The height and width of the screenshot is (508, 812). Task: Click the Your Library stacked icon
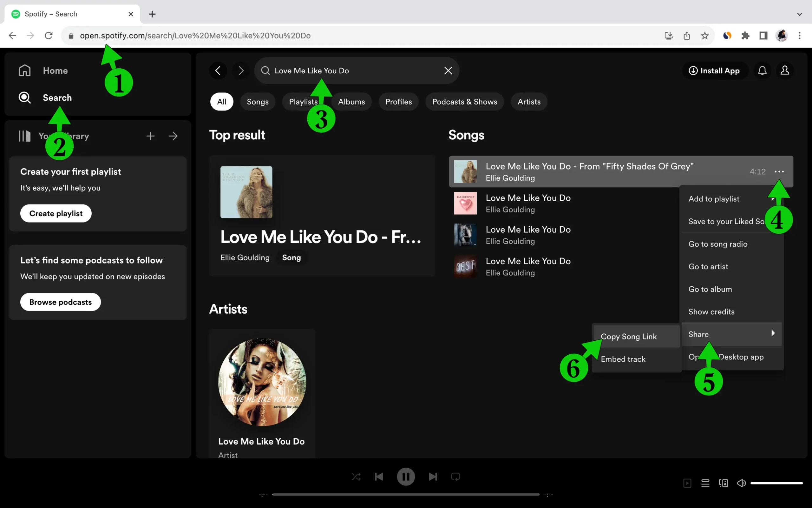[x=25, y=136]
